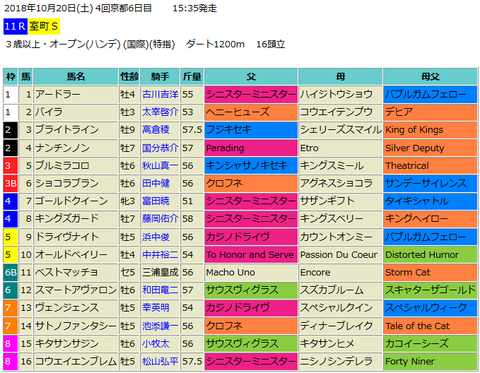This screenshot has height=373, width=480.
Task: Select horse name ヴェンジェンス
Action: point(67,308)
